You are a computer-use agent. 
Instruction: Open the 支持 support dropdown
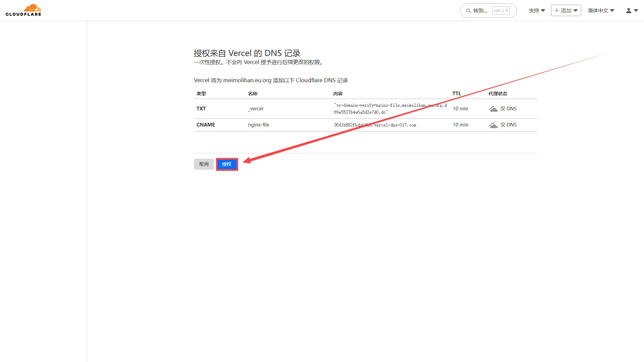point(537,11)
